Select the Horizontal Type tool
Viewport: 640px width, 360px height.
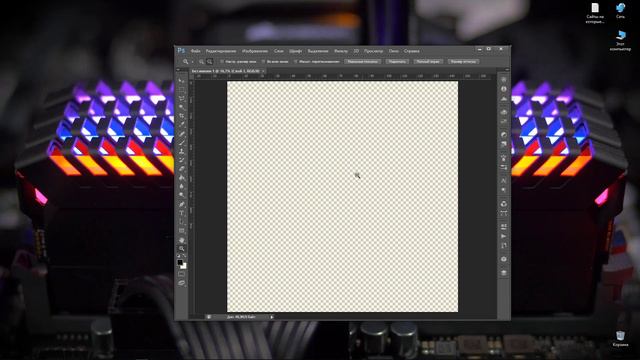tap(182, 213)
